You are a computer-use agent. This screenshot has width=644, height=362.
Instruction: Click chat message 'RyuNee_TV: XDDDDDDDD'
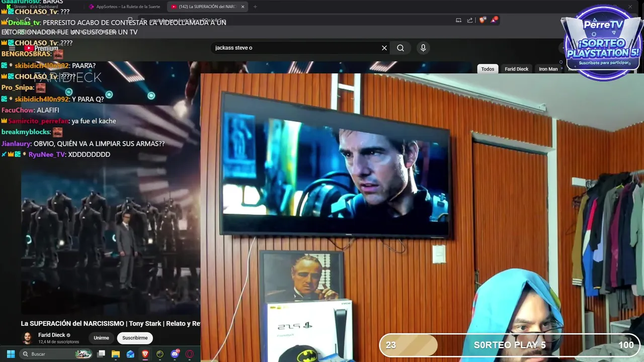pyautogui.click(x=69, y=154)
